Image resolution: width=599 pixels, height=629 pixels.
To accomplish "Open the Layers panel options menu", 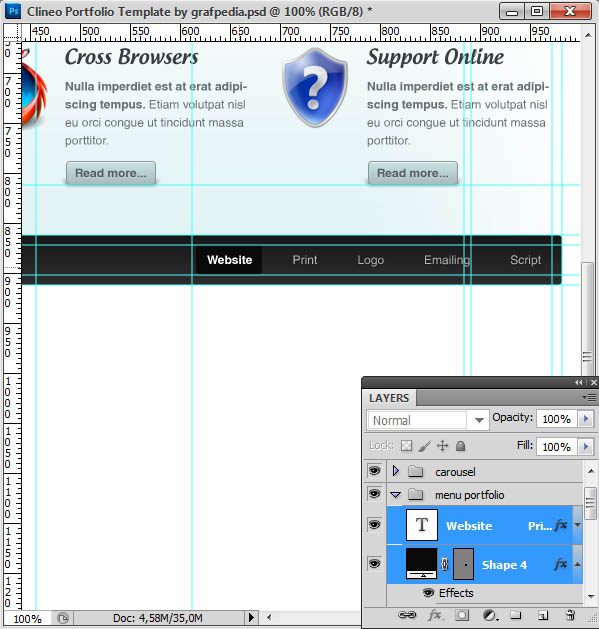I will [x=589, y=397].
